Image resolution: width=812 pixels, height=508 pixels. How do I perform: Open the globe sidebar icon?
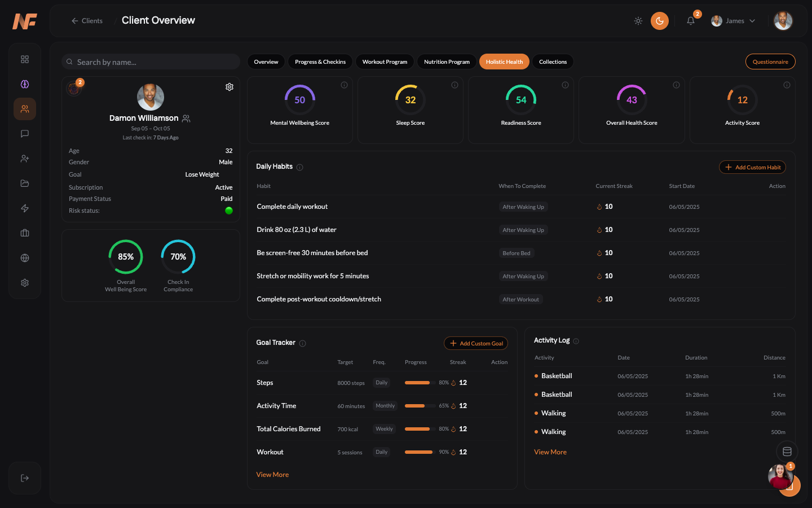point(25,258)
